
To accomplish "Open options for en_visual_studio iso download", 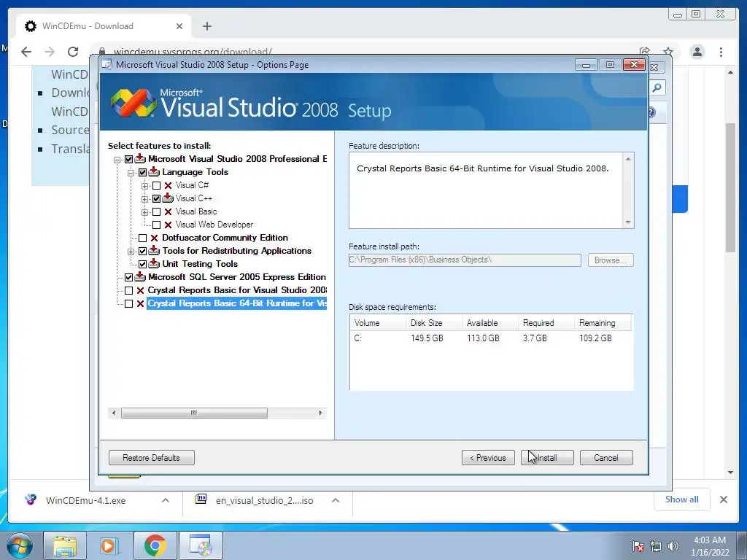I will (x=336, y=500).
